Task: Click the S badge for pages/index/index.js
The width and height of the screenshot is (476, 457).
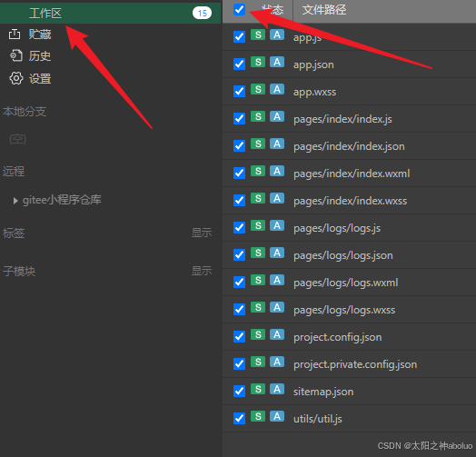Action: click(258, 116)
